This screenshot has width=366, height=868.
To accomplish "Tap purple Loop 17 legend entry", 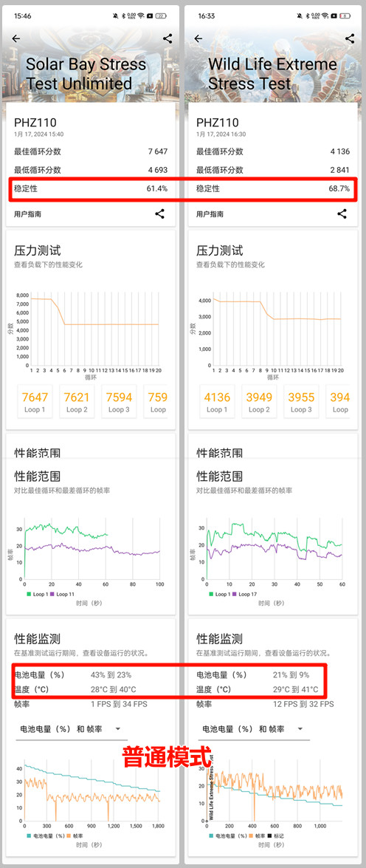I will tap(244, 594).
